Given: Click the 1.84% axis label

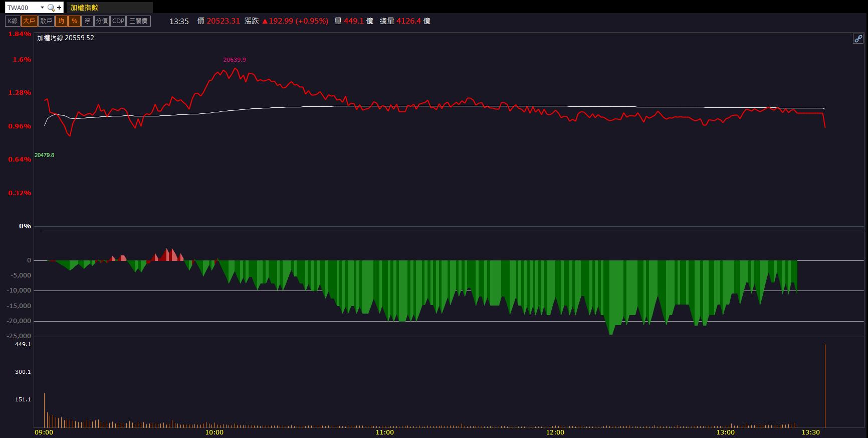Looking at the screenshot, I should pyautogui.click(x=20, y=34).
